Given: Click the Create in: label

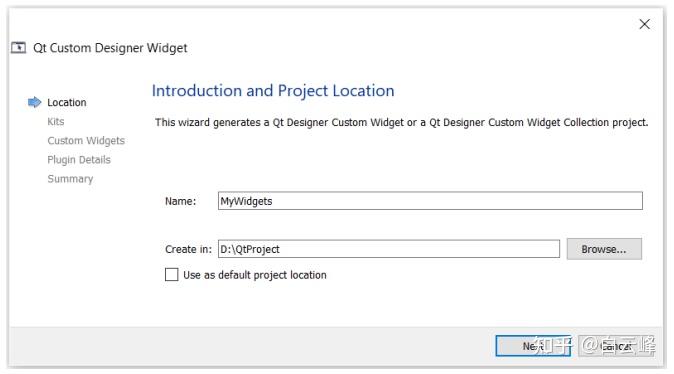Looking at the screenshot, I should pyautogui.click(x=188, y=249).
